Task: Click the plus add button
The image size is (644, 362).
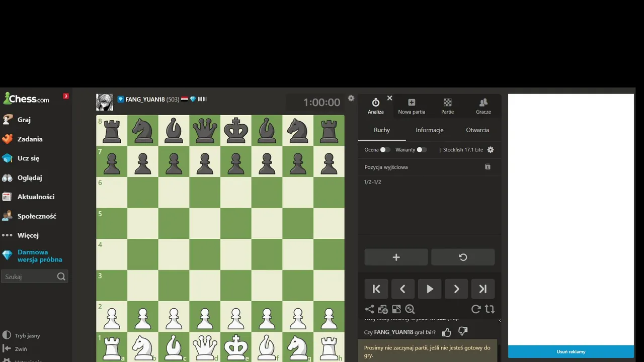Action: click(396, 257)
